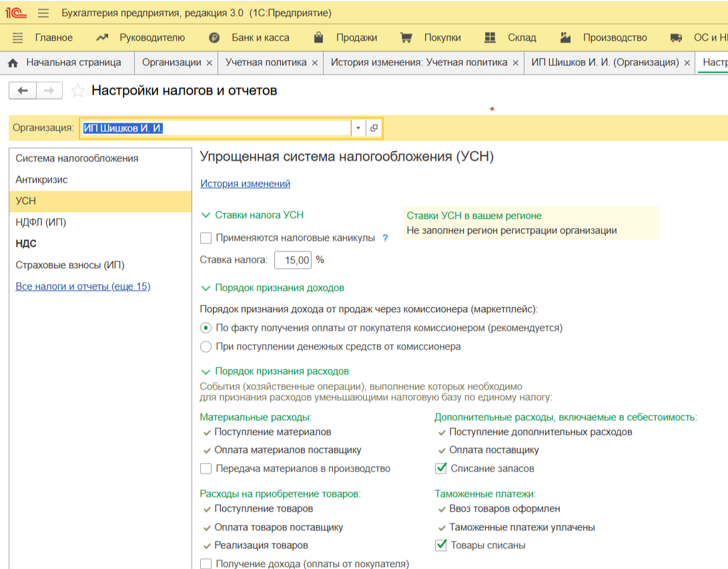Image resolution: width=728 pixels, height=569 pixels.
Task: Select При поступлении денежных средств от комиссионера
Action: coord(206,347)
